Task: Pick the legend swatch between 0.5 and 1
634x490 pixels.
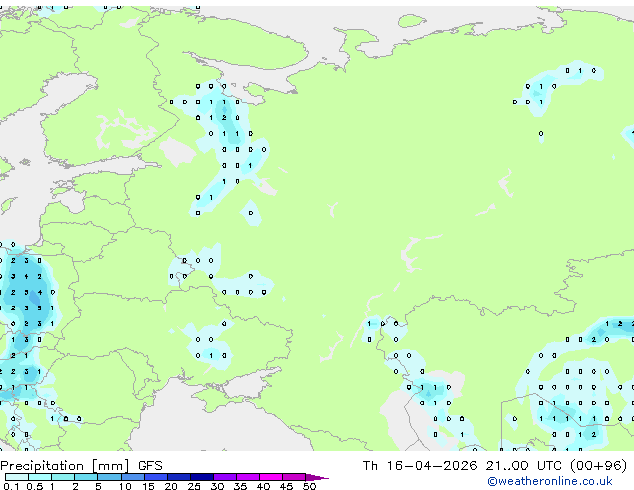Action: pyautogui.click(x=40, y=477)
